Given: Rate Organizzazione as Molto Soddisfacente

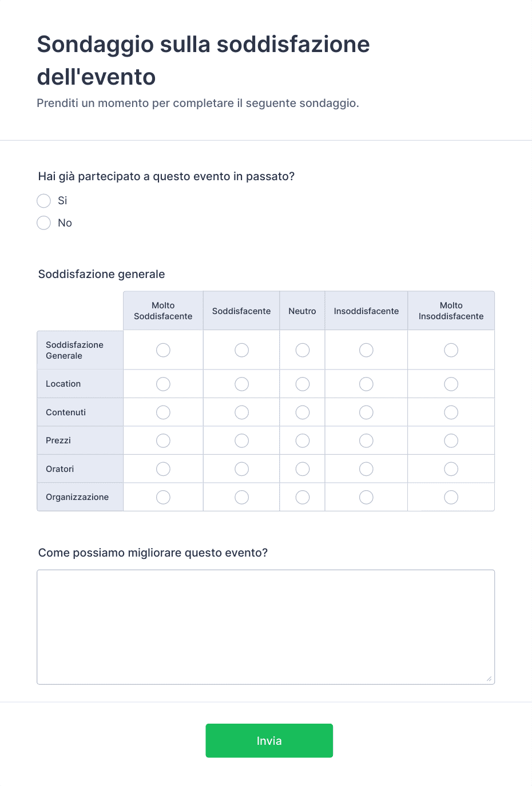Looking at the screenshot, I should click(x=163, y=498).
